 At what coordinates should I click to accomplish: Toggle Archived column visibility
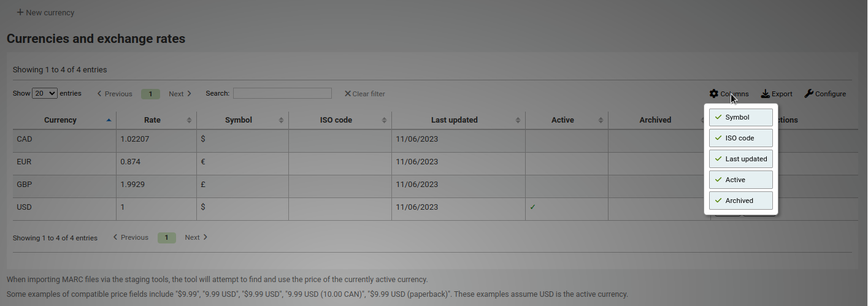(x=740, y=201)
